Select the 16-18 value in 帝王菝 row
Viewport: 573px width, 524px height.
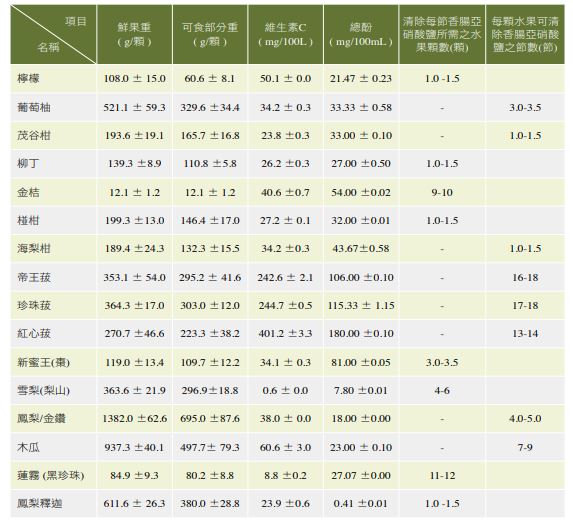point(525,277)
